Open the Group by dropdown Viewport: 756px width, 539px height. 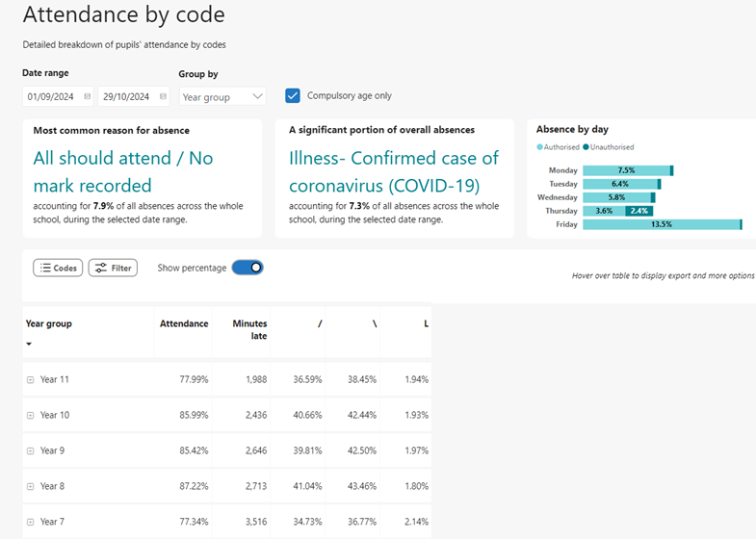[222, 96]
